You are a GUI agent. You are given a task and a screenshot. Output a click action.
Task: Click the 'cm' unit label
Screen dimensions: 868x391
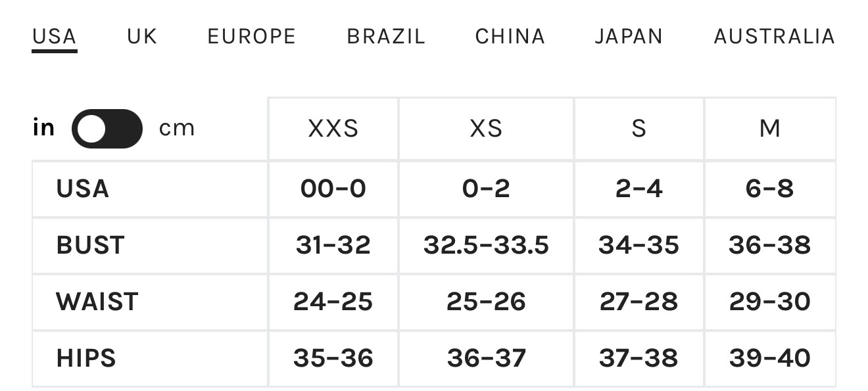(177, 128)
